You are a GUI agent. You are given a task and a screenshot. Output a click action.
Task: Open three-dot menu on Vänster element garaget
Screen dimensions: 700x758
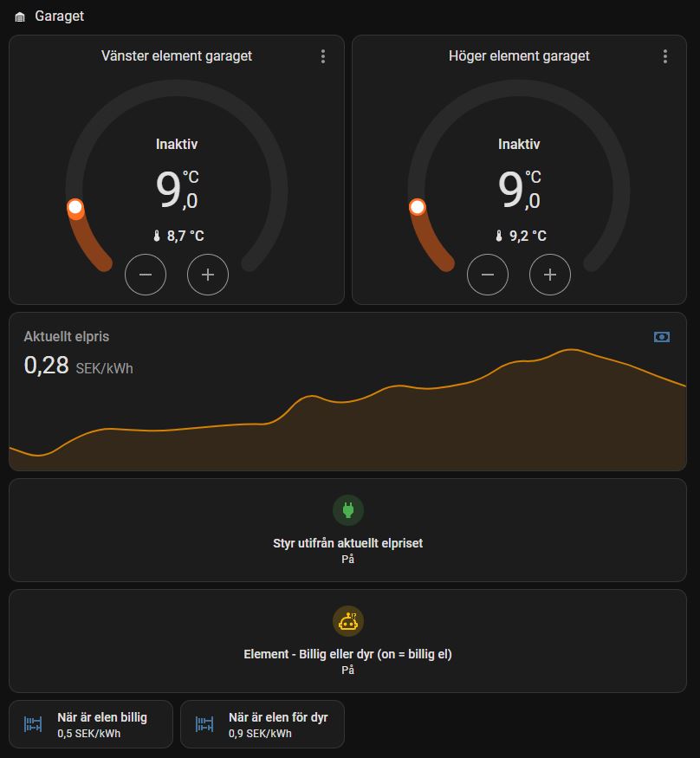point(323,56)
